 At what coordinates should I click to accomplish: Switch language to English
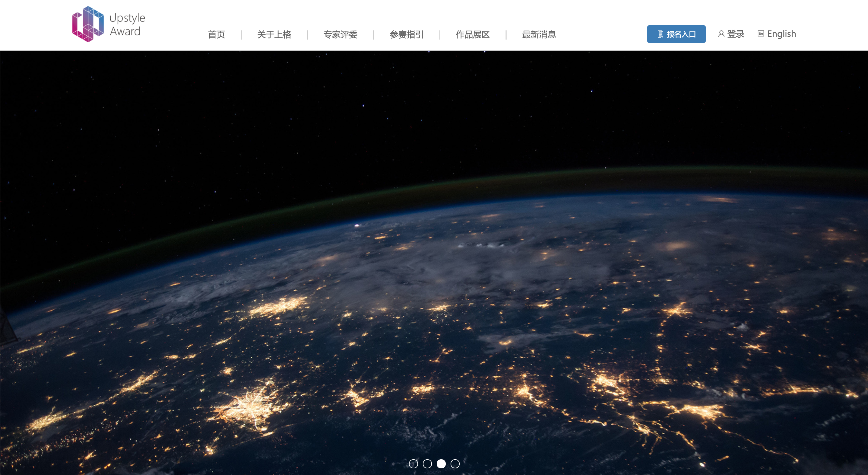tap(777, 34)
